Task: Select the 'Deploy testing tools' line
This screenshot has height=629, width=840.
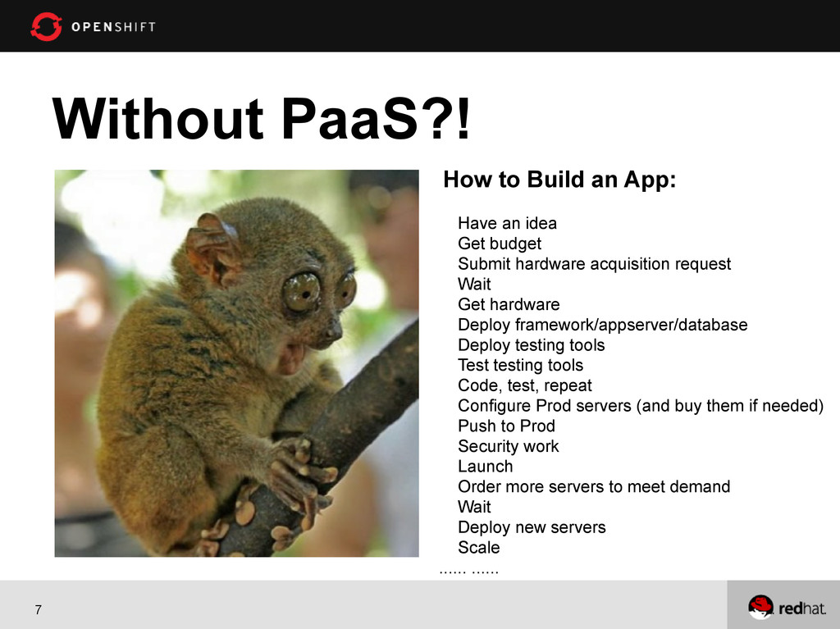Action: tap(531, 345)
